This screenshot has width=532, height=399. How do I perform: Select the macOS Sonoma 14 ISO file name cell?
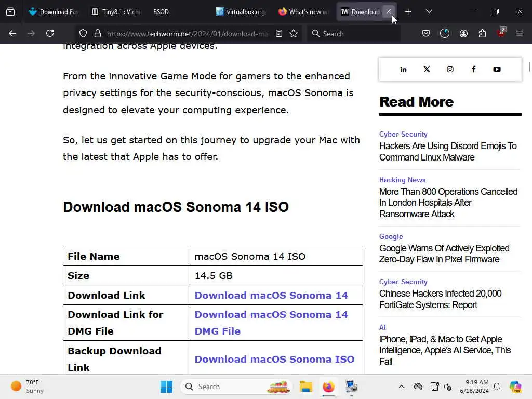pos(276,256)
